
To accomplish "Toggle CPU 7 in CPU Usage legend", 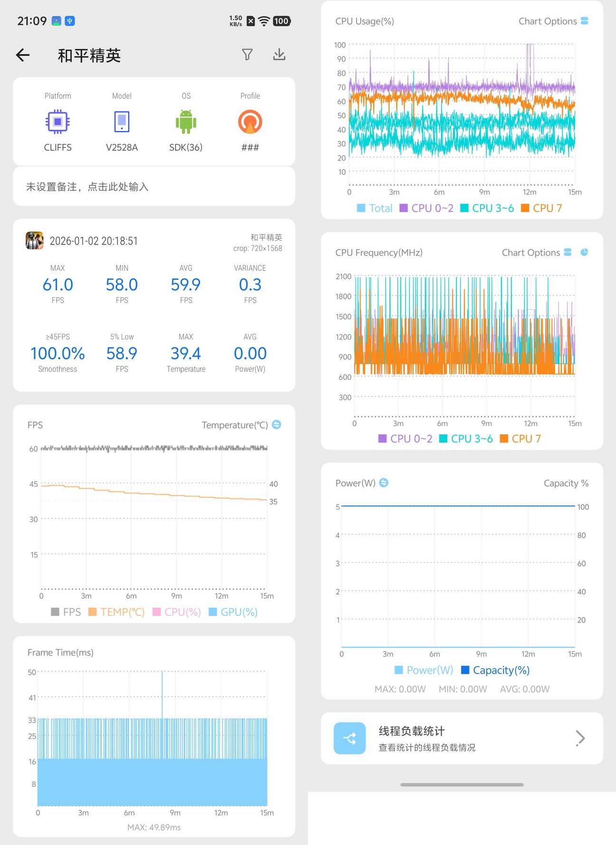I will click(541, 208).
